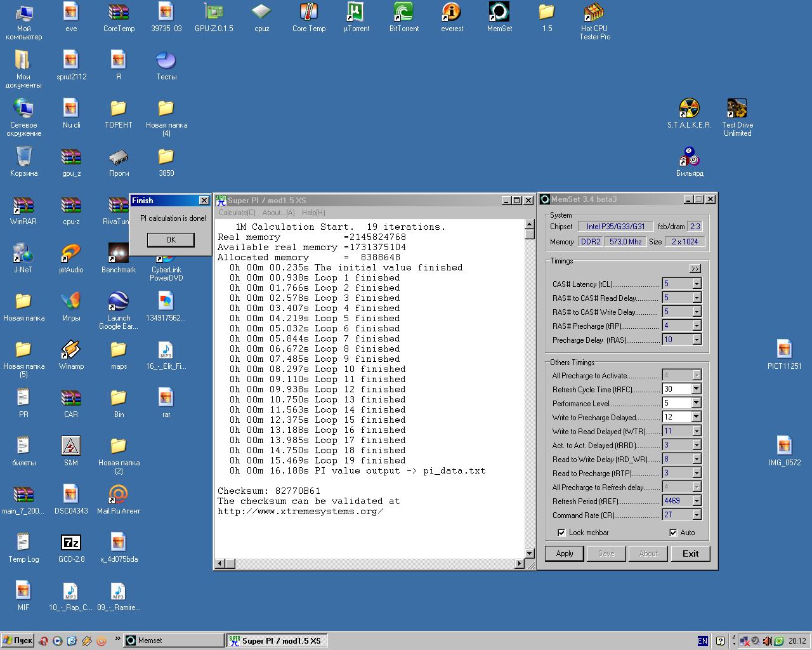The width and height of the screenshot is (812, 650).
Task: Click OK in the Finish dialog
Action: (x=171, y=239)
